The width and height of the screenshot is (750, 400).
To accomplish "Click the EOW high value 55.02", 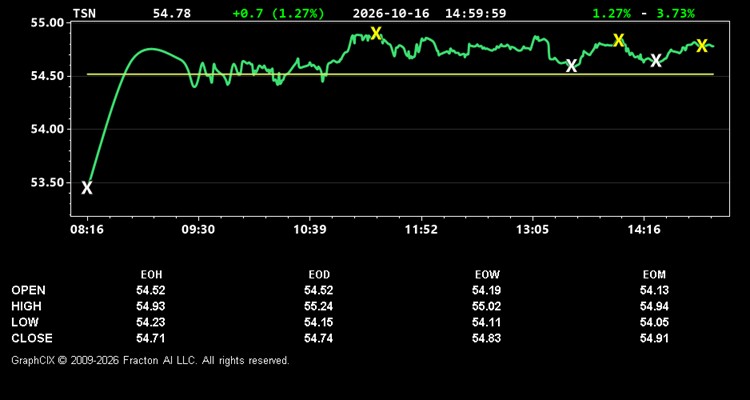I will 486,306.
